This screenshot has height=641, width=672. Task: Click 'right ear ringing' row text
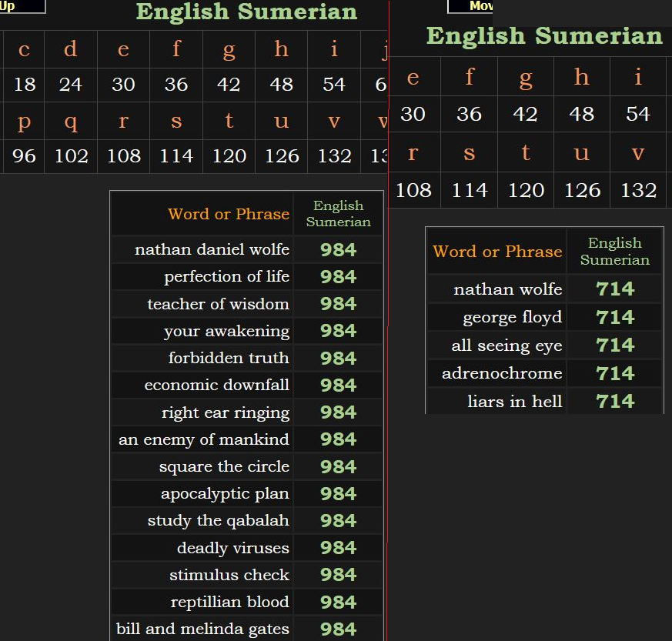(x=226, y=412)
